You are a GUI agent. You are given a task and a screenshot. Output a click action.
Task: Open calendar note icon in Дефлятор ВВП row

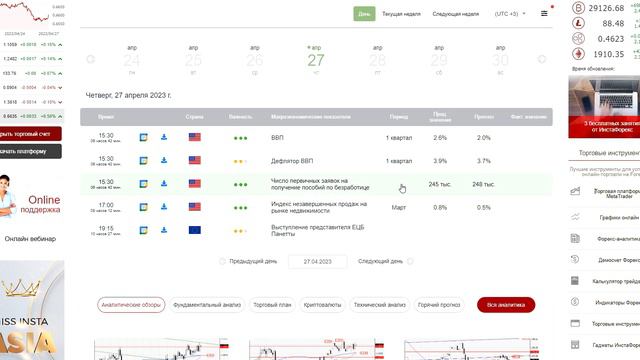[x=143, y=161]
